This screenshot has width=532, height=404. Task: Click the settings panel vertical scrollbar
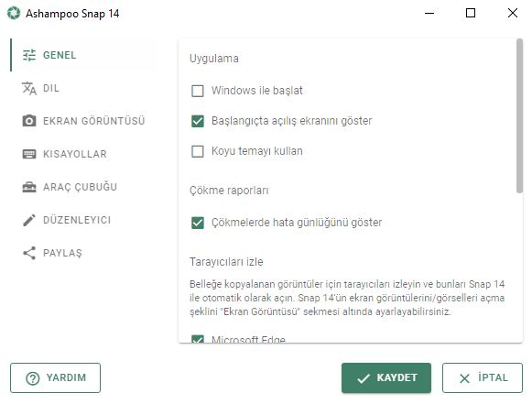tap(519, 115)
